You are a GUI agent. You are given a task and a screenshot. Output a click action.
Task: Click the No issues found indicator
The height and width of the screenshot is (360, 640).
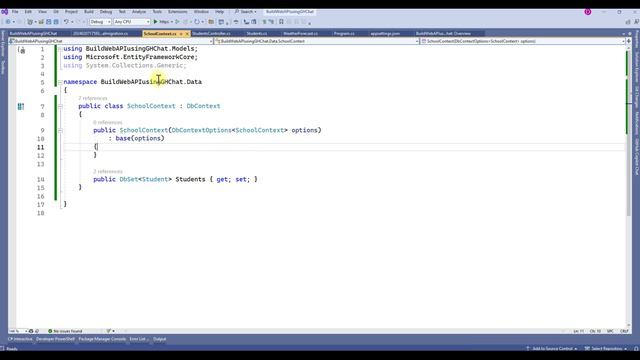pyautogui.click(x=65, y=331)
